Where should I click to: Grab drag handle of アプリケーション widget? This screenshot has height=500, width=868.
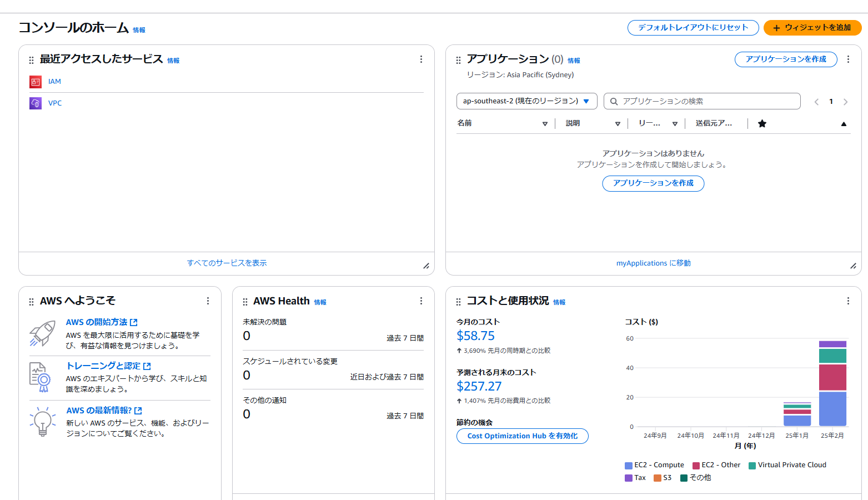click(x=458, y=60)
